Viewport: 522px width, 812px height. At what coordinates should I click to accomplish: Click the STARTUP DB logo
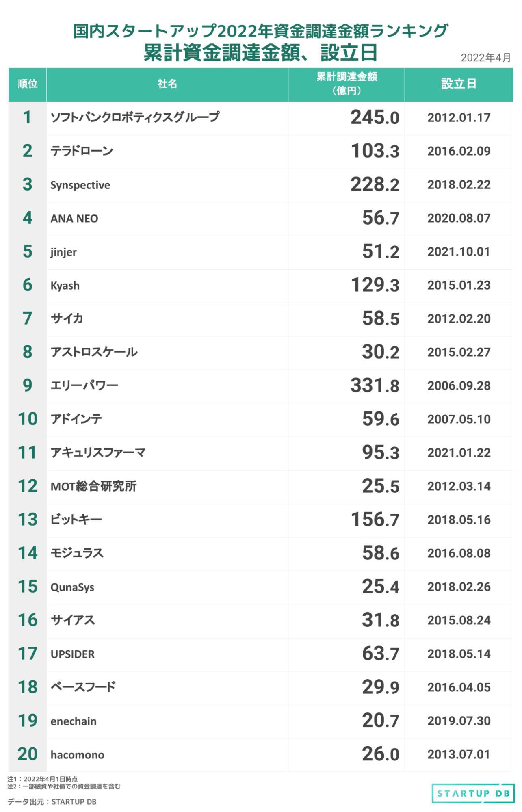tap(473, 793)
